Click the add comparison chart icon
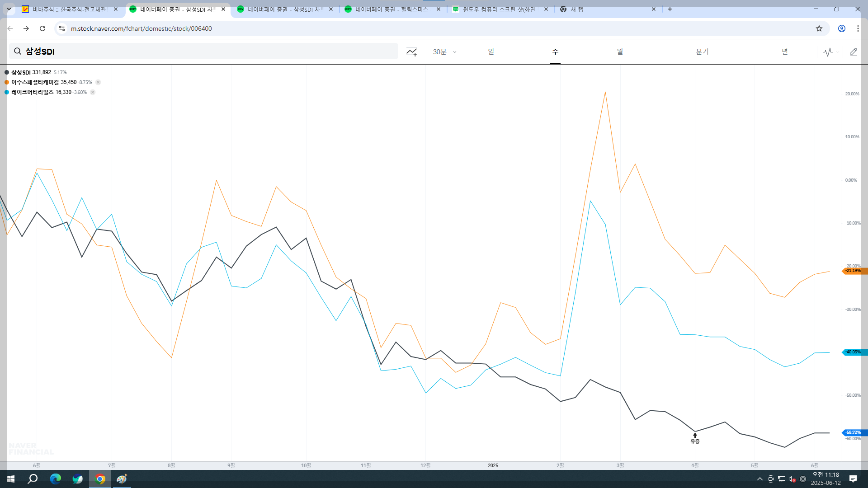868x488 pixels. coord(411,52)
